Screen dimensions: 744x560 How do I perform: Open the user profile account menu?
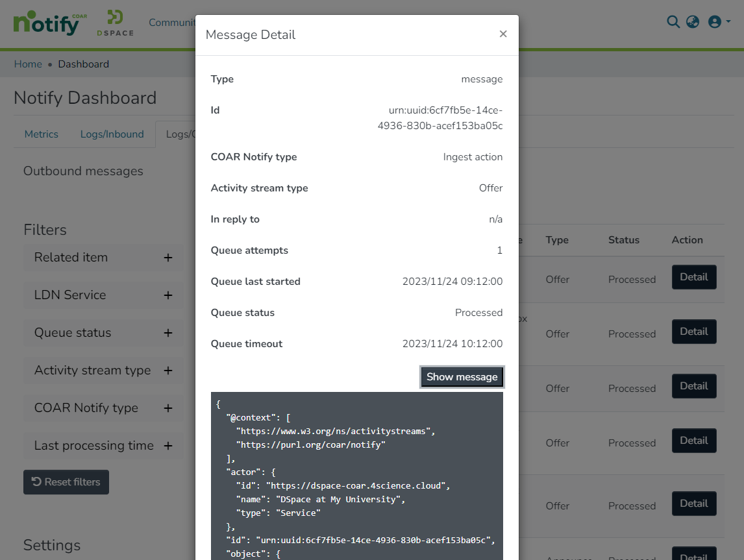point(718,22)
